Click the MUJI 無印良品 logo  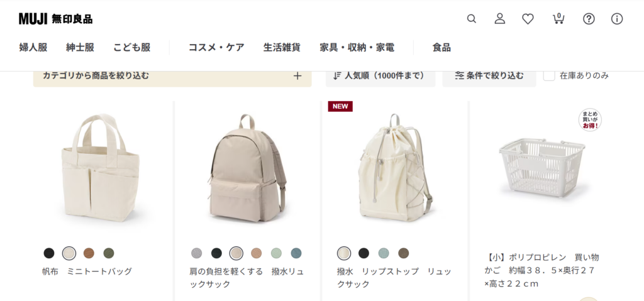[x=55, y=19]
